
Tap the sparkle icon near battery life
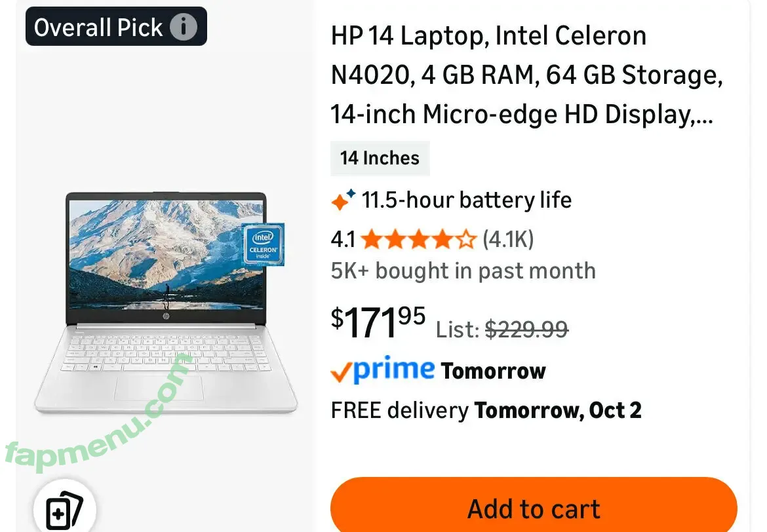pos(344,200)
